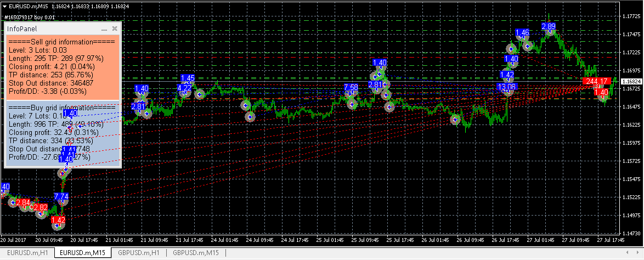Click the current price marker 1.16824
This screenshot has height=260, width=644.
coord(632,81)
